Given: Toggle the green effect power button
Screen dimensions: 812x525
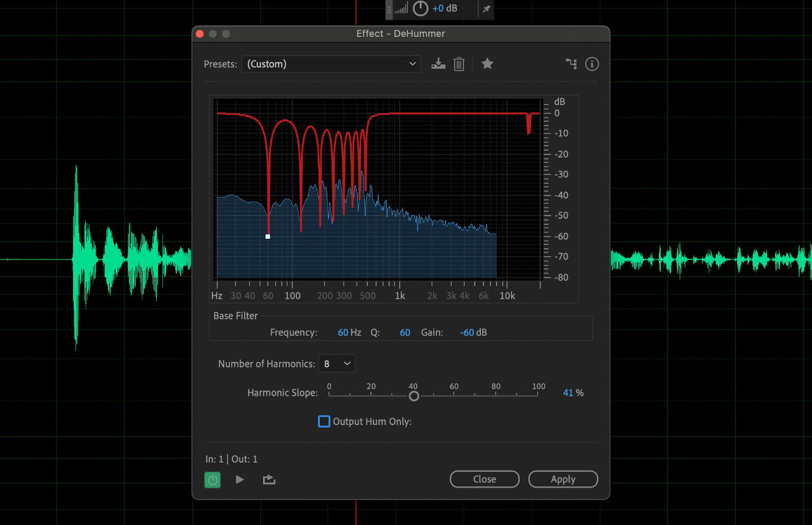Looking at the screenshot, I should pos(212,479).
